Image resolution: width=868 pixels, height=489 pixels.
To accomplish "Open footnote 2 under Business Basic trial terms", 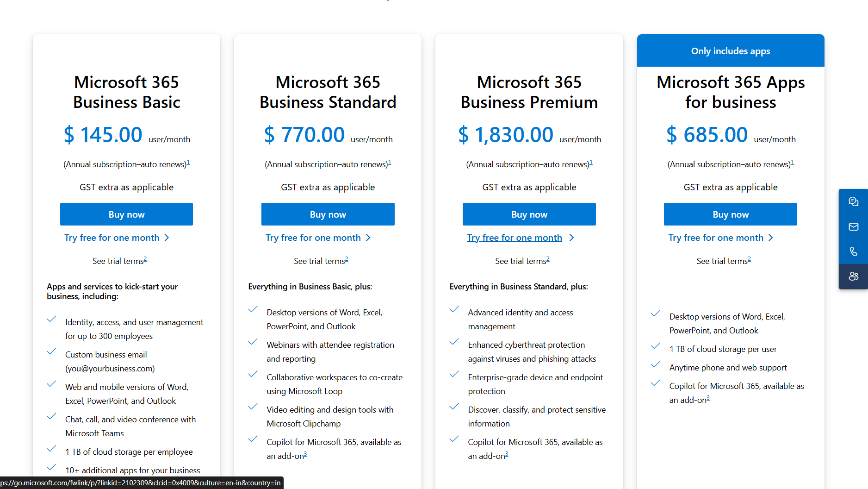I will [145, 259].
